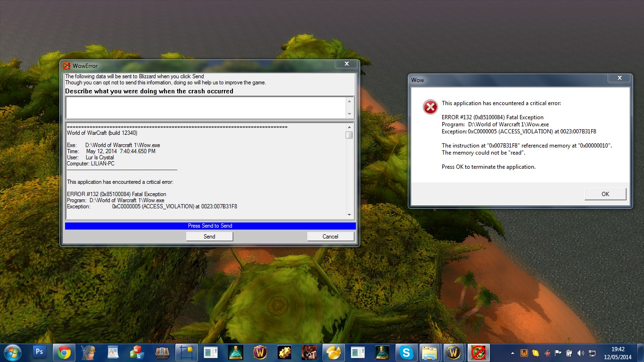
Task: Click the blue 'Press Send to Send' bar
Action: (210, 226)
